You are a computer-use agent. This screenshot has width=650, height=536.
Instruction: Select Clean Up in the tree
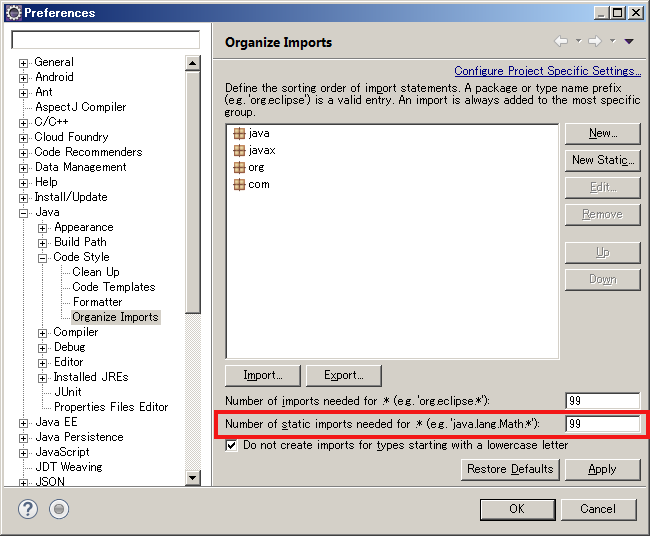(x=96, y=272)
